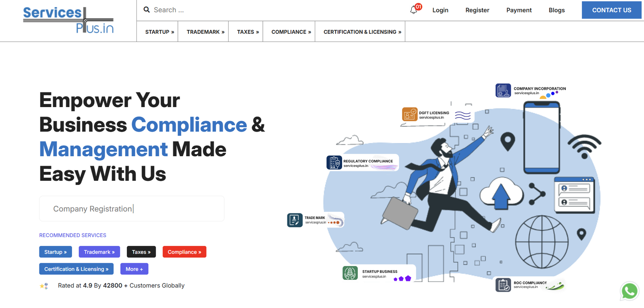644x308 pixels.
Task: Expand the CERTIFICATION & LICENSING nav dropdown
Action: tap(362, 32)
